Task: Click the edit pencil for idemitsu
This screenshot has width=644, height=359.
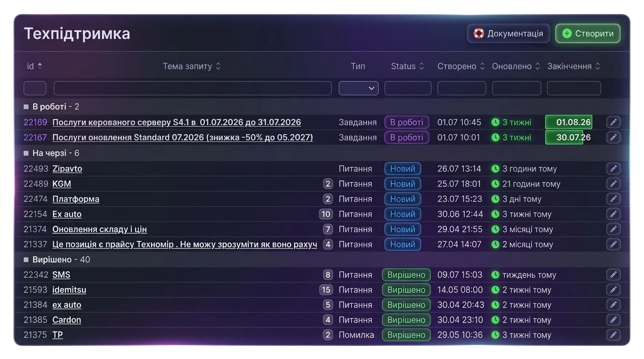Action: (x=613, y=290)
